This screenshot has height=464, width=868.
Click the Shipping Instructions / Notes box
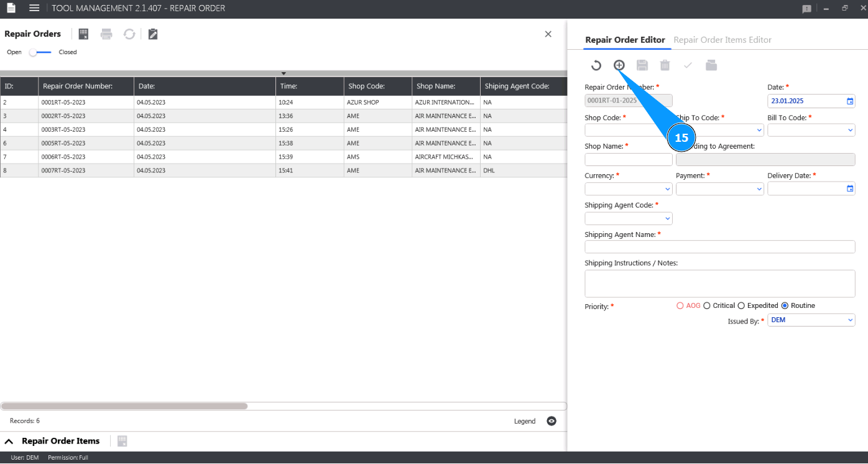tap(720, 284)
